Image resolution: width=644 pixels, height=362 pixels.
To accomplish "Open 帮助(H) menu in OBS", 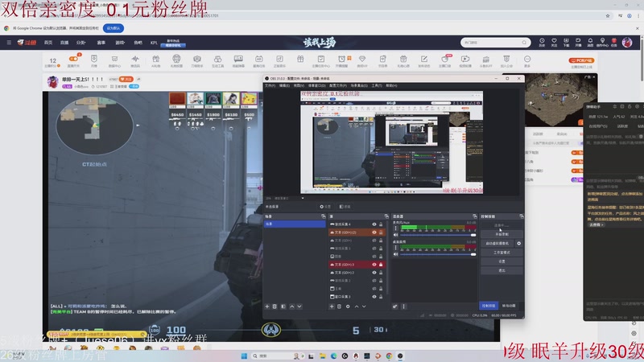I will tap(391, 85).
